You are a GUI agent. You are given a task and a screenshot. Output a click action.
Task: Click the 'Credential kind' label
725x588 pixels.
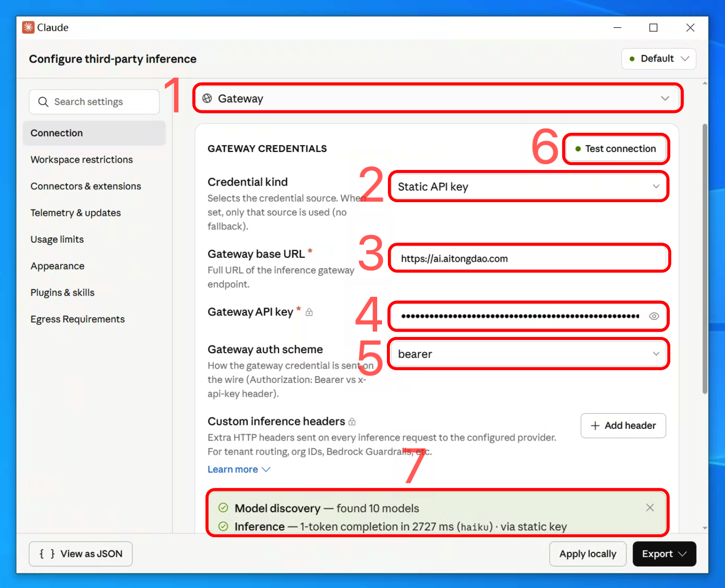(248, 182)
